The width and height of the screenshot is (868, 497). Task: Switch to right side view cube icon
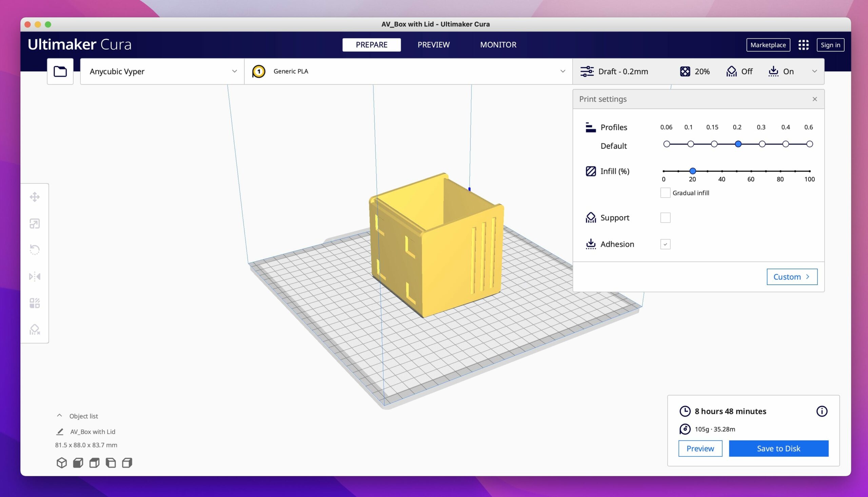127,463
